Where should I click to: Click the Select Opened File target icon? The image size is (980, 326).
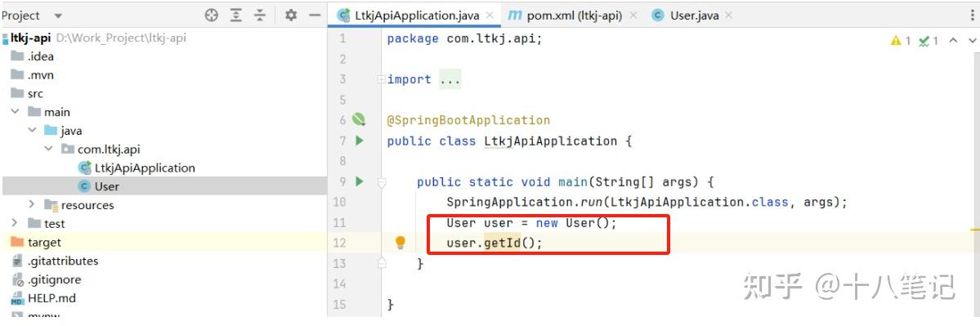pyautogui.click(x=212, y=16)
